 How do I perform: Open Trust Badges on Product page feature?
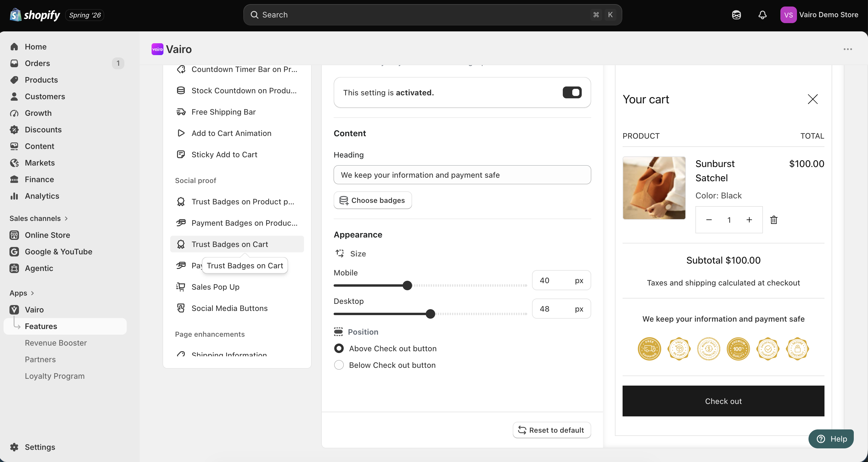click(237, 201)
